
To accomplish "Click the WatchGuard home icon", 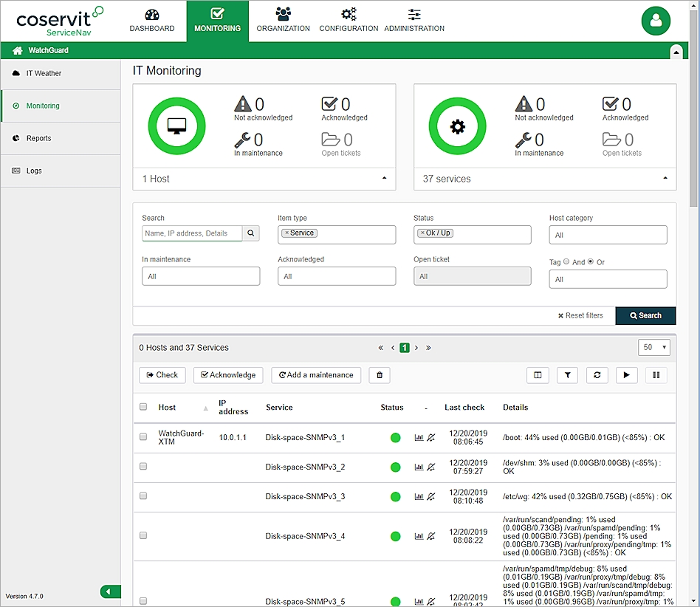I will 18,51.
